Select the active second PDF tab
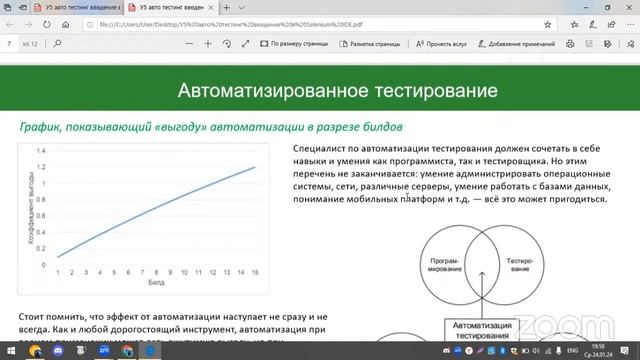The width and height of the screenshot is (640, 360). pos(171,7)
